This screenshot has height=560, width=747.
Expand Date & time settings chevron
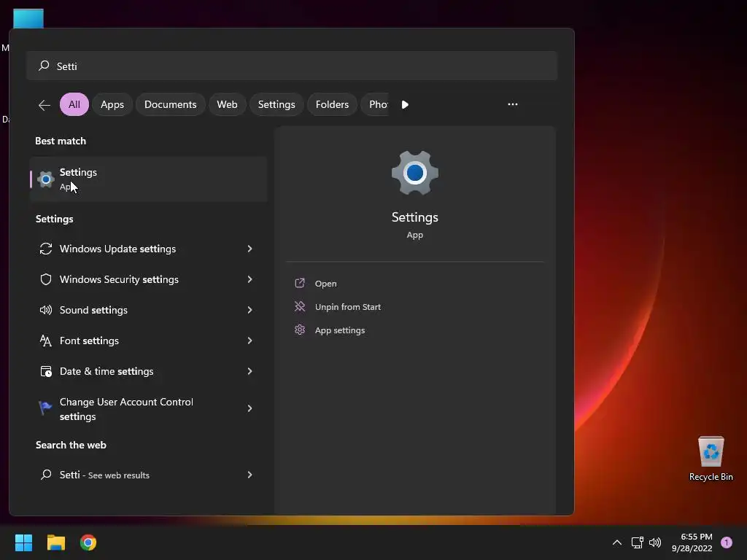coord(249,371)
